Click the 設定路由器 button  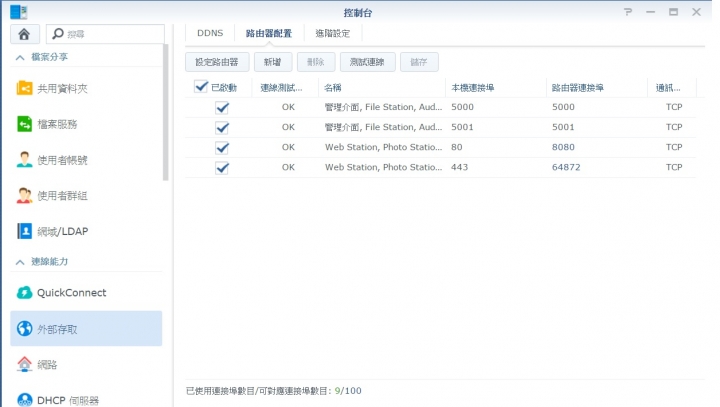(217, 62)
